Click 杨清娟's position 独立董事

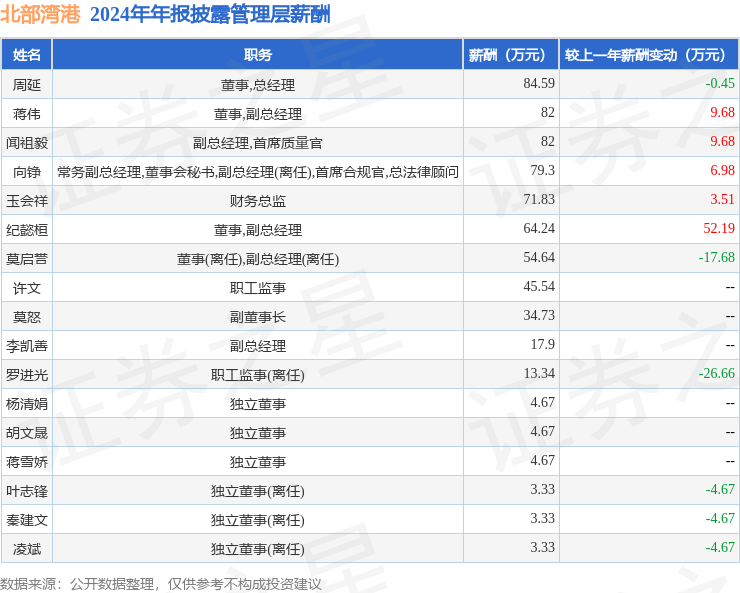pos(258,404)
